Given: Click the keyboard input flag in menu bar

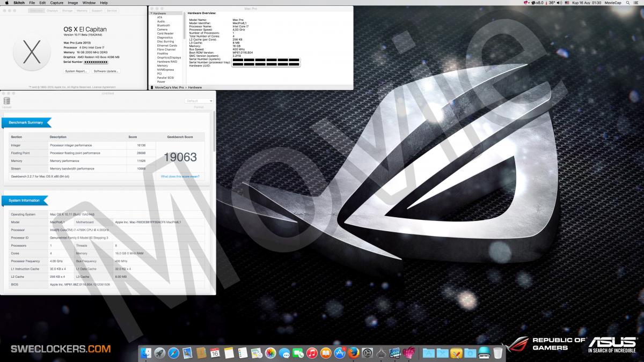Looking at the screenshot, I should pos(567,3).
